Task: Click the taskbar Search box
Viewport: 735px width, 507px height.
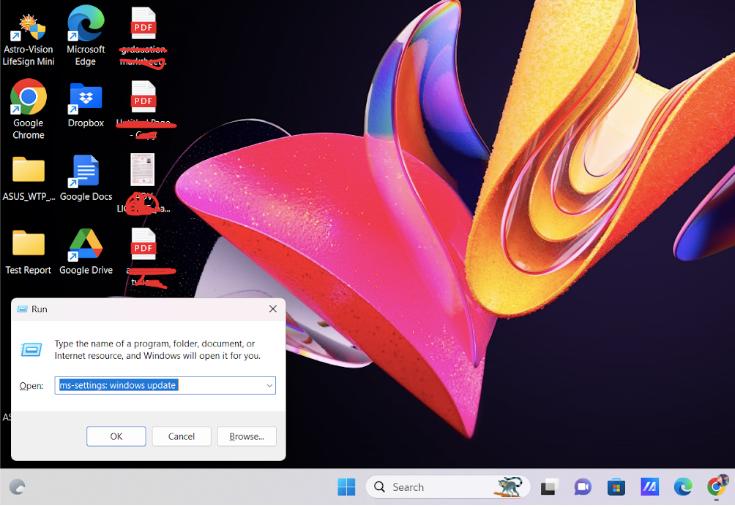Action: click(448, 487)
